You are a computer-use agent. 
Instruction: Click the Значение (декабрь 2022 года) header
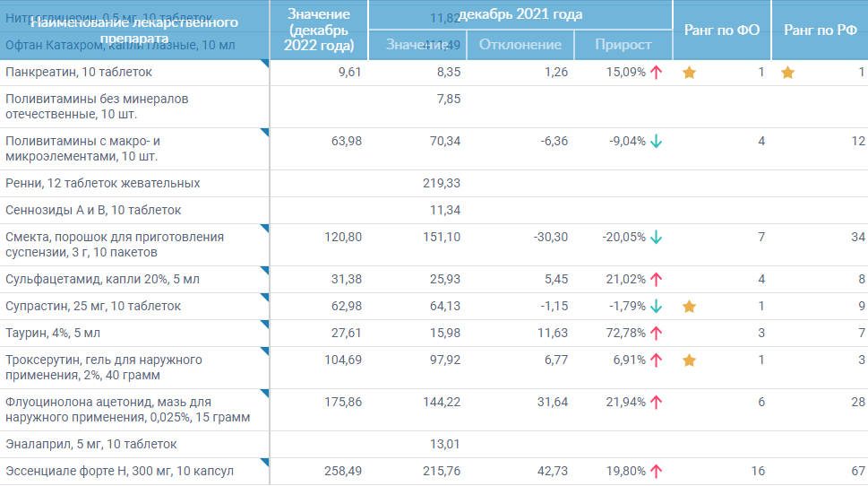[318, 30]
